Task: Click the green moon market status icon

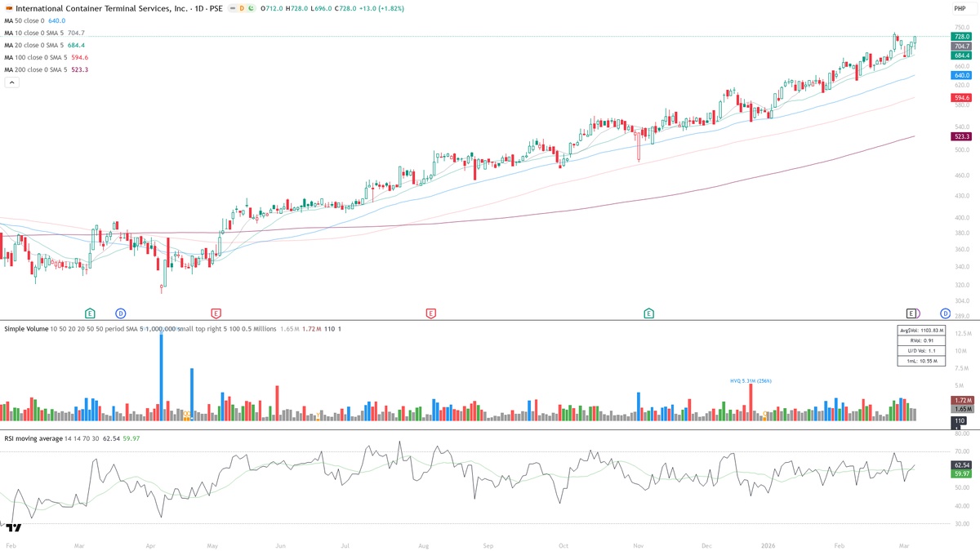Action: tap(252, 8)
